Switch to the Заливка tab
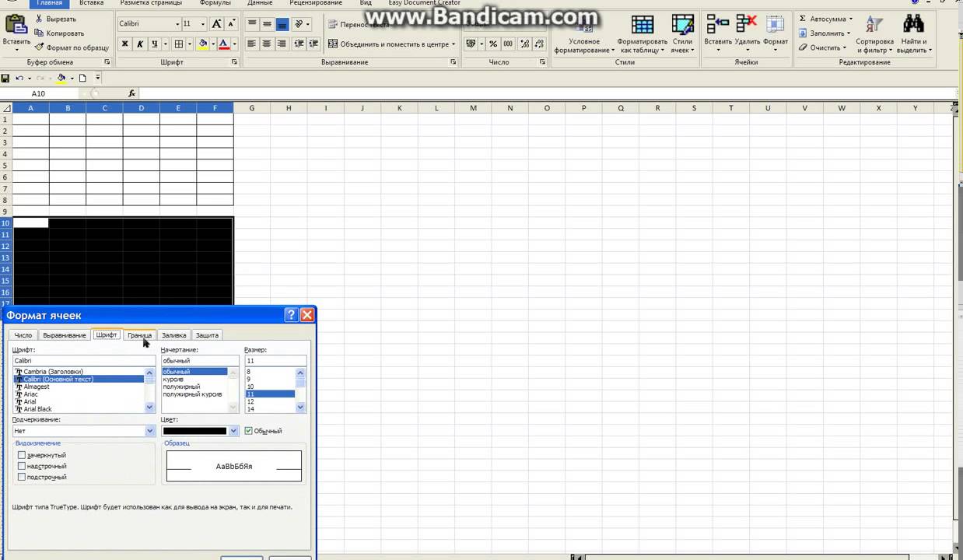963x560 pixels. 173,335
